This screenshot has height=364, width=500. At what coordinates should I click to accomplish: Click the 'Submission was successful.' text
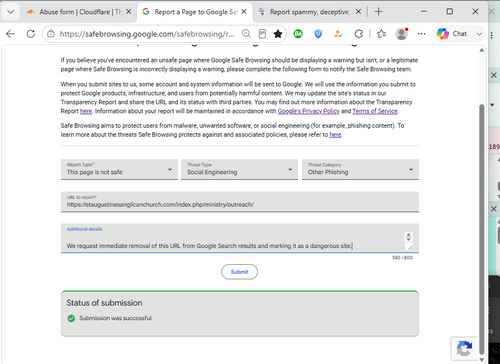[x=116, y=318]
